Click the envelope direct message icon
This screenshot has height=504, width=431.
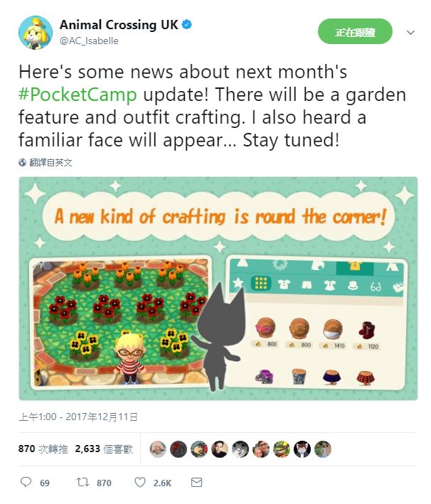[196, 483]
